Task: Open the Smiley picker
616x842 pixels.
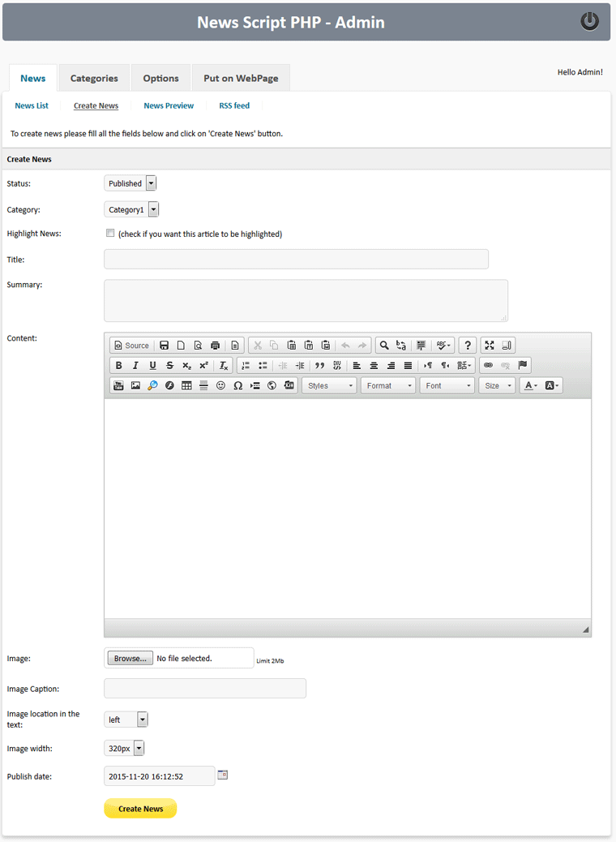Action: tap(220, 385)
